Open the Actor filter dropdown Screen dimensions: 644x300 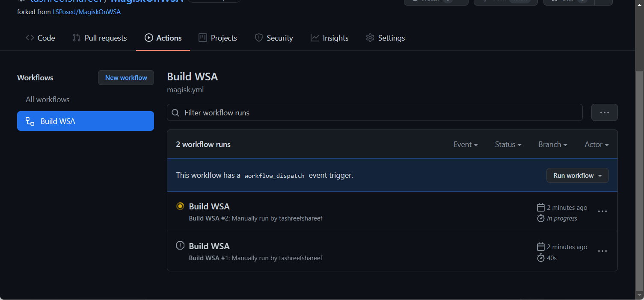597,144
